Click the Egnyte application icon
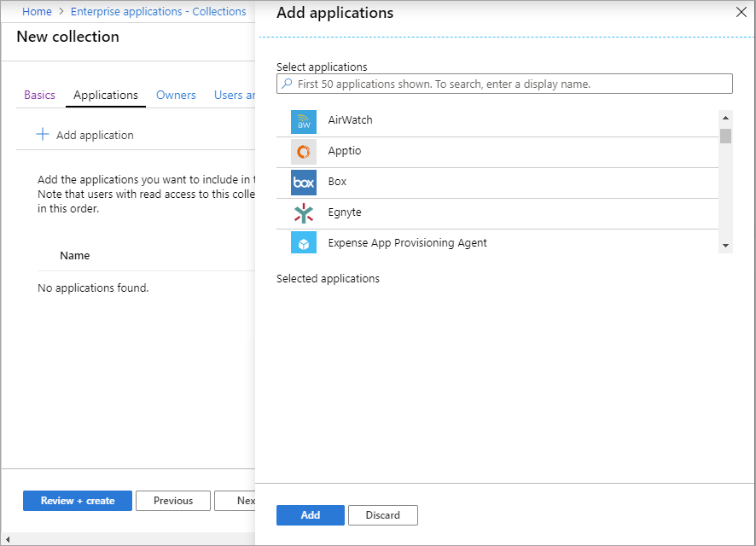Image resolution: width=756 pixels, height=546 pixels. point(303,213)
